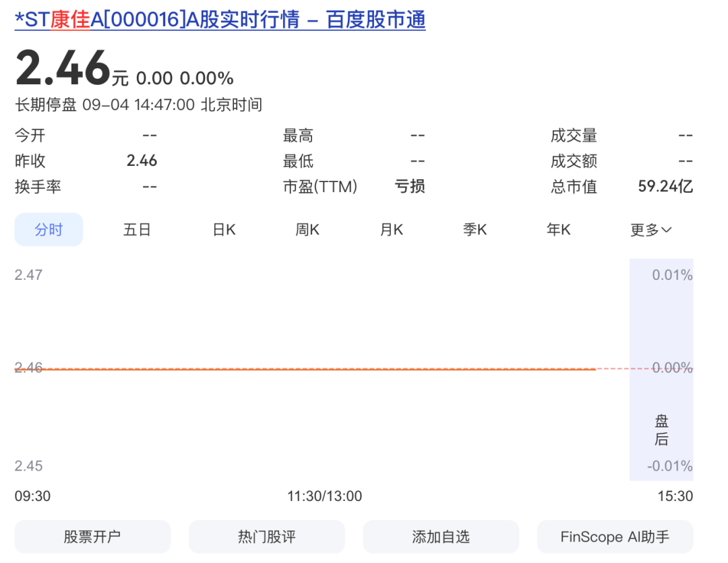Click the 市盈(TTM) value 亏损
Viewport: 728px width, 563px height.
tap(410, 186)
